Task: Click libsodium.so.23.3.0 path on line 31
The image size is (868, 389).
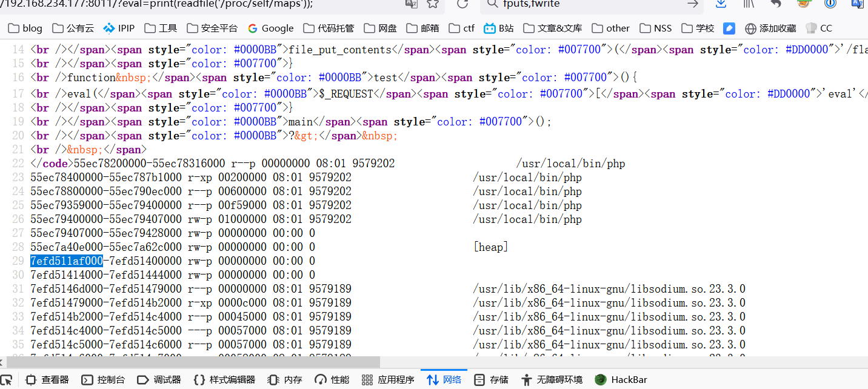Action: click(609, 289)
